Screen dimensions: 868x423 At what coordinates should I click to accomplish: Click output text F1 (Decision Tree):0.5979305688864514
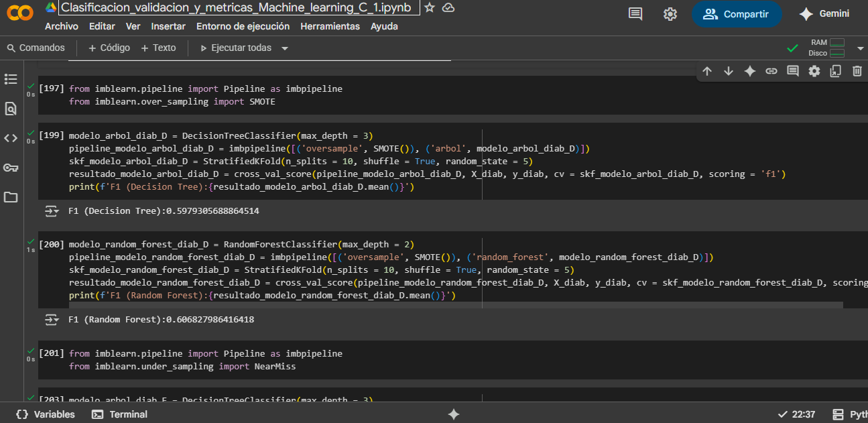point(164,211)
